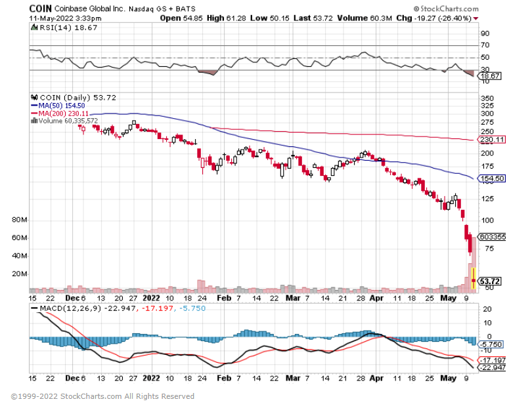Click the -22.947 MACD tag on axis
The height and width of the screenshot is (412, 532).
click(x=493, y=367)
